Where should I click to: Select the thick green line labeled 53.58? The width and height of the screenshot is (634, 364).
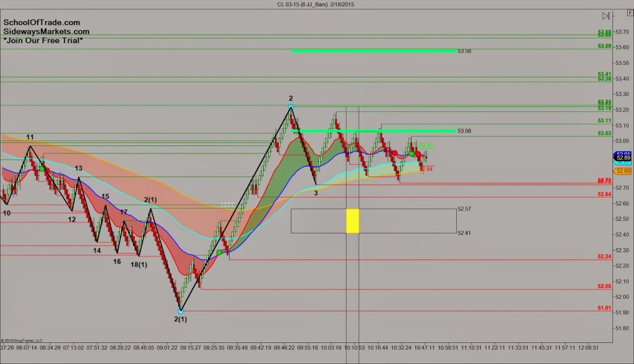(x=373, y=51)
